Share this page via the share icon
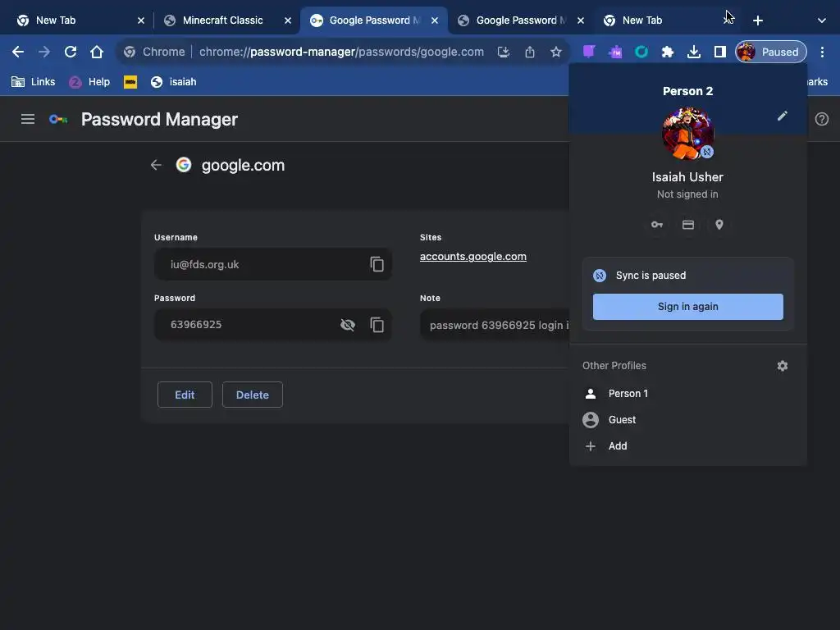This screenshot has height=630, width=840. [x=529, y=52]
